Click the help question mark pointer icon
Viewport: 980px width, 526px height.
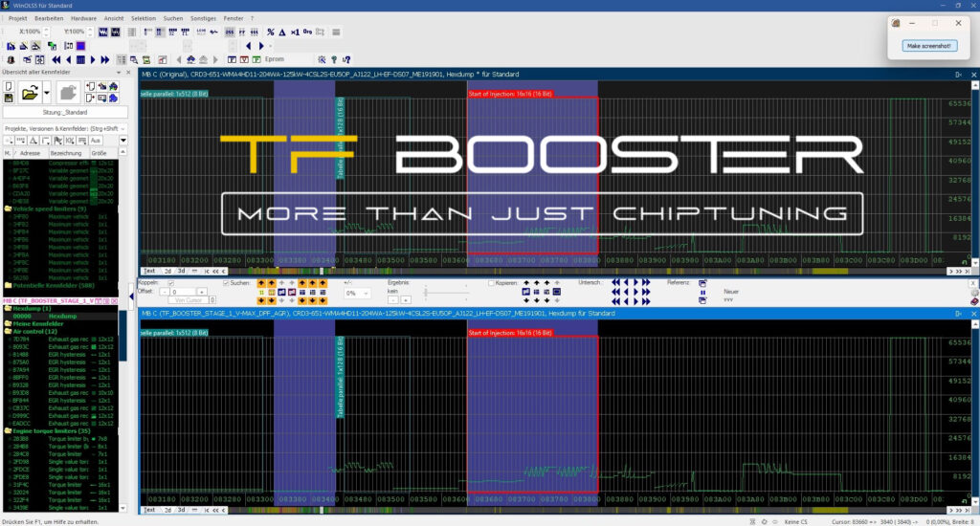[347, 59]
